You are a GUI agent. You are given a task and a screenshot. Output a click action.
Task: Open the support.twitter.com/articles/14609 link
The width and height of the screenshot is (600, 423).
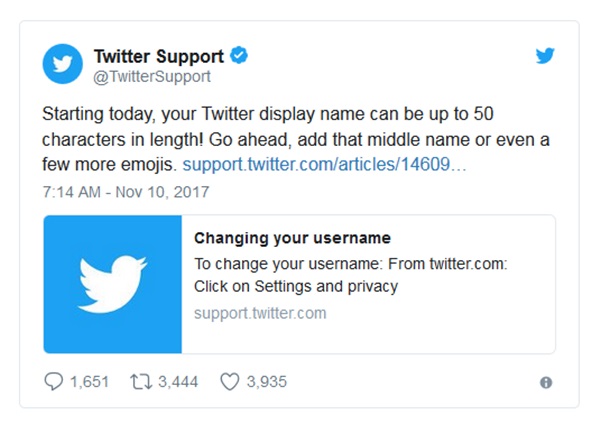pyautogui.click(x=324, y=165)
